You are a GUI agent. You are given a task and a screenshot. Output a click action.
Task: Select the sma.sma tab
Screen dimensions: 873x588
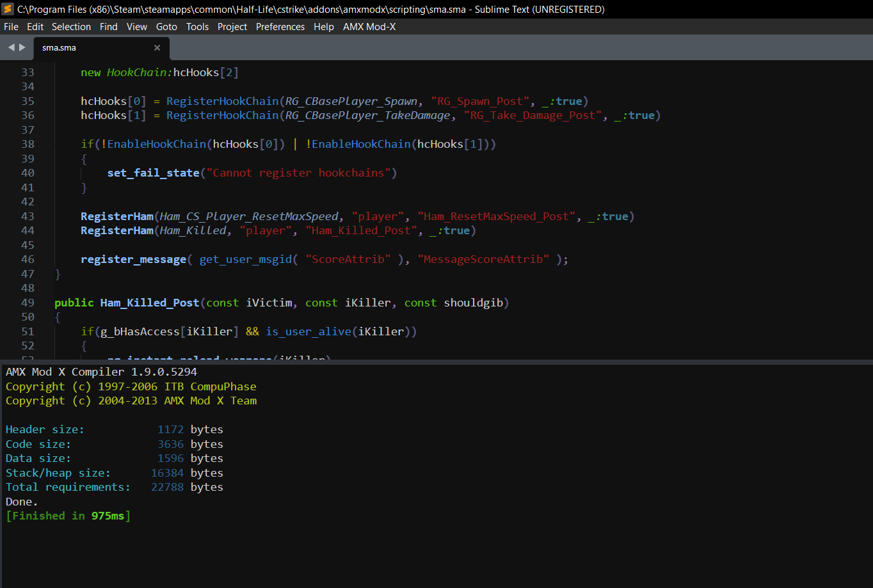[101, 48]
